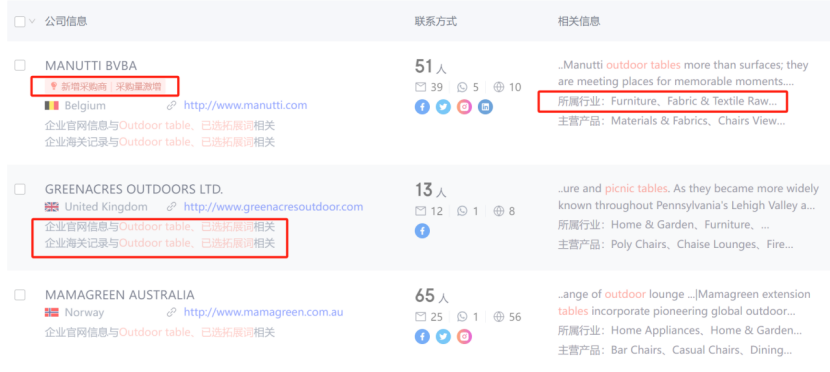830x372 pixels.
Task: Click the 51 人 contact count
Action: [x=431, y=67]
